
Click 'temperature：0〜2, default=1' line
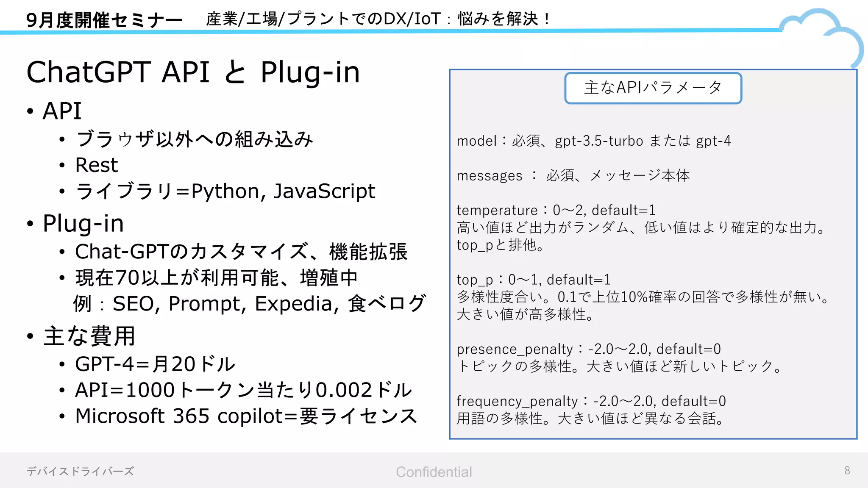point(556,210)
